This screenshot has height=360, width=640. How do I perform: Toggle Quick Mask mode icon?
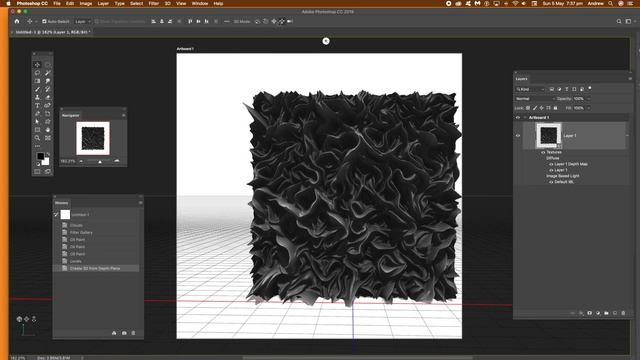(x=37, y=171)
